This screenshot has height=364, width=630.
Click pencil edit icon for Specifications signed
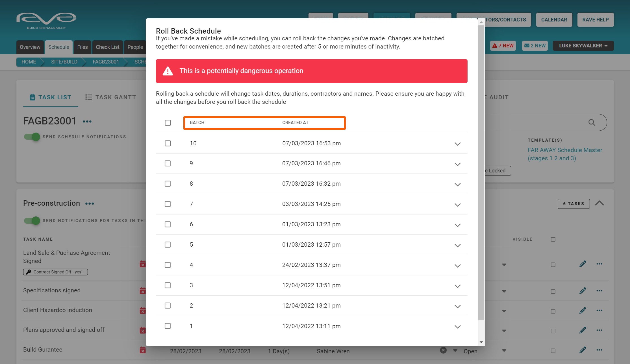(583, 291)
